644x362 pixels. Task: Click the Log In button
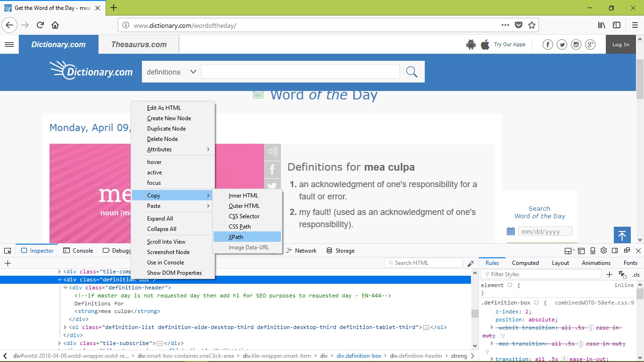[x=620, y=44]
